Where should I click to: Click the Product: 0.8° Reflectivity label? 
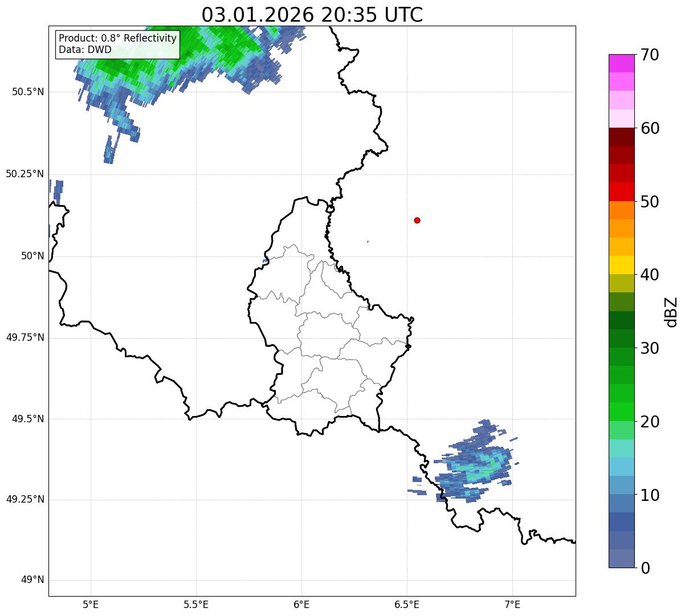pos(118,38)
